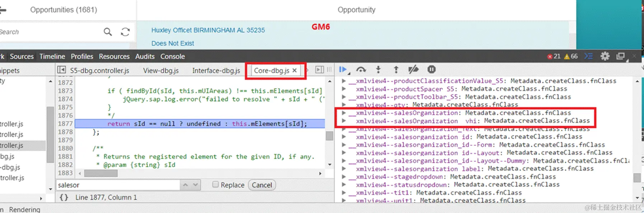The width and height of the screenshot is (644, 213).
Task: Expand productToolbar_S5 entry
Action: tap(344, 97)
